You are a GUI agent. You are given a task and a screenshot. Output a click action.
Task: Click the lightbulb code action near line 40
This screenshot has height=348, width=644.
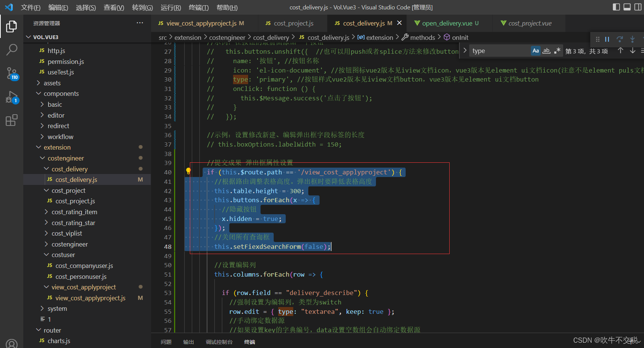point(188,171)
